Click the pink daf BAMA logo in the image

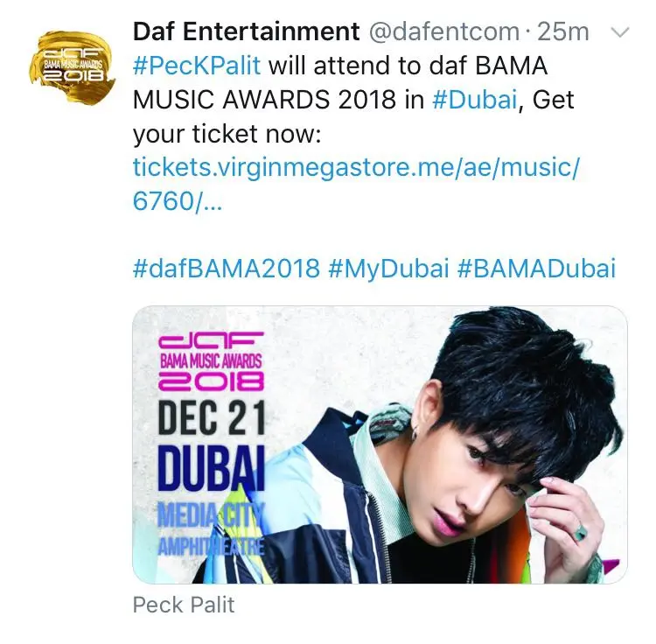211,360
